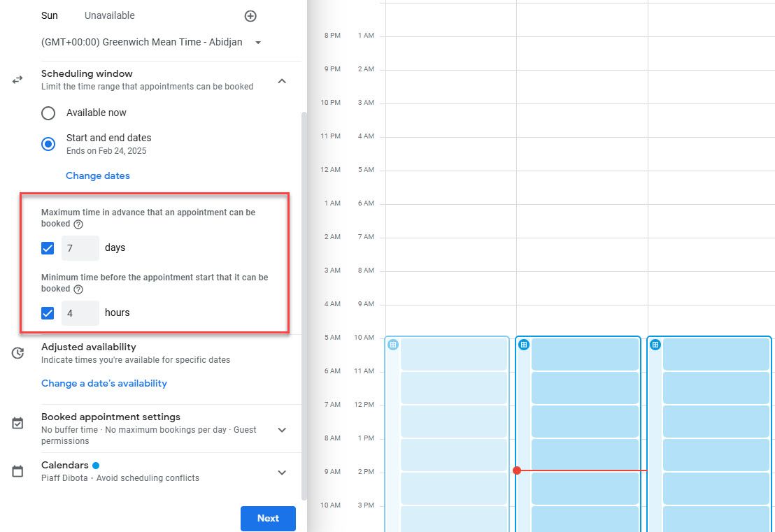Click help icon beside minimum time before appointment
775x532 pixels.
point(78,289)
